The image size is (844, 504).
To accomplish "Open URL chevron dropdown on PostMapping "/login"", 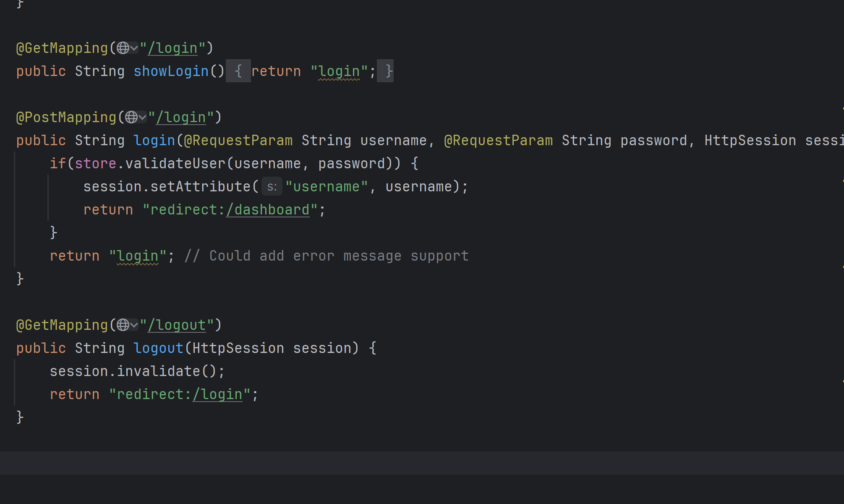I will pos(142,118).
